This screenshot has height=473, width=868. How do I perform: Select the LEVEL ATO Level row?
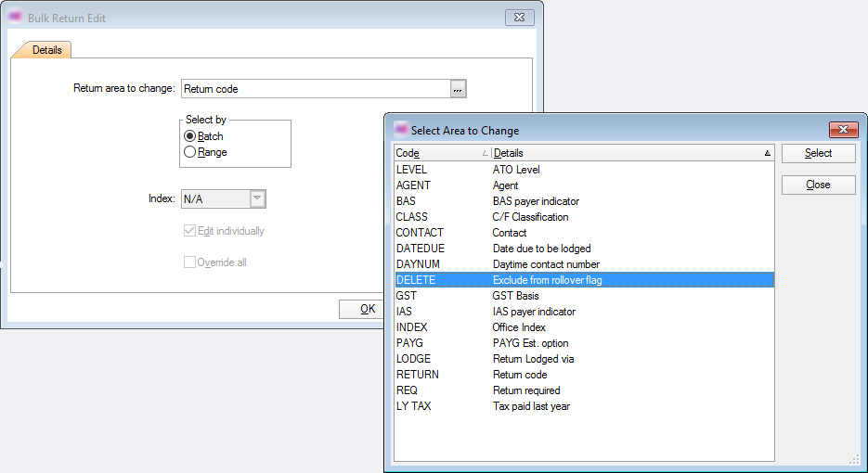point(583,170)
